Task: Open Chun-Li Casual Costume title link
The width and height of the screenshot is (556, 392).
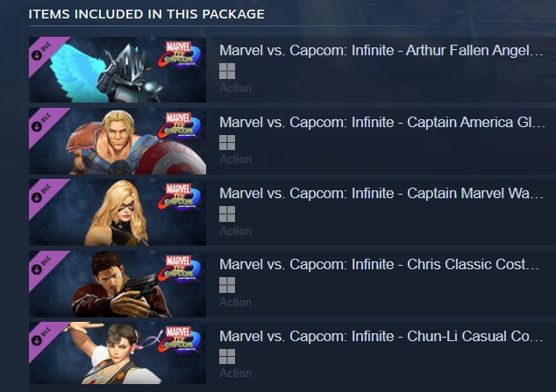Action: point(381,336)
